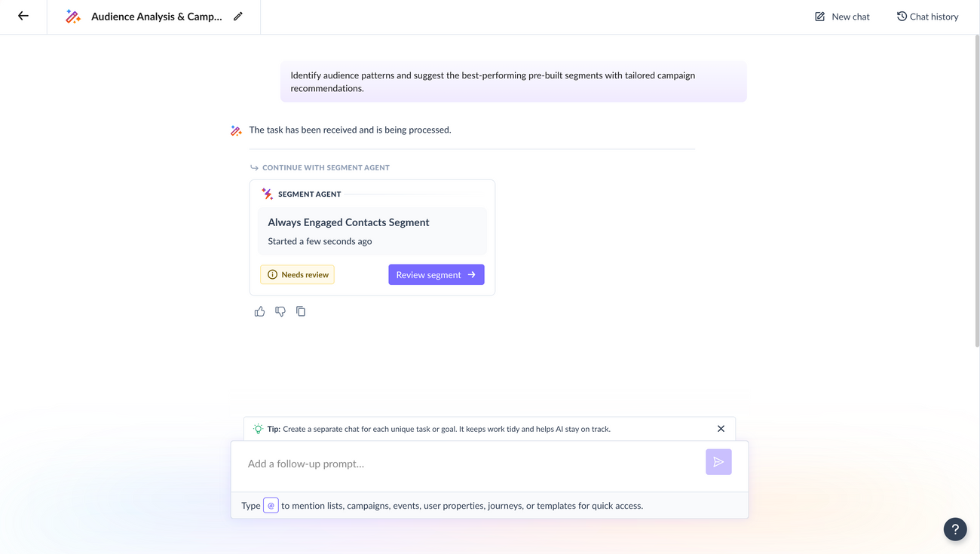Click the back arrow to exit chat
980x554 pixels.
pos(22,16)
